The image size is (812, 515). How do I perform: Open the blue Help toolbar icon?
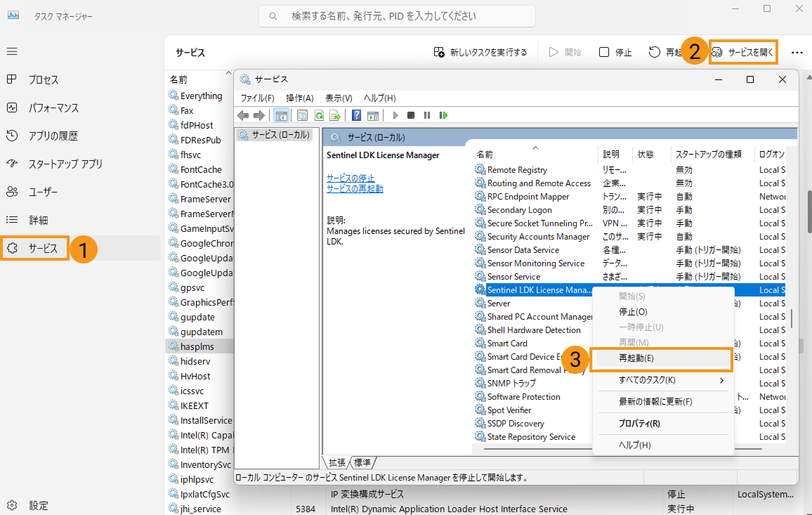(357, 115)
